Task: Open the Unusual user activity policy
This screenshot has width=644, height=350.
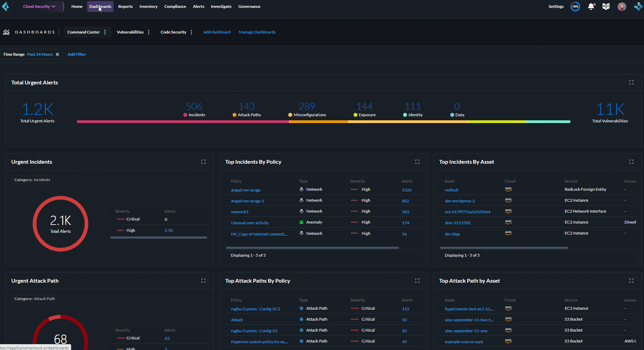Action: pos(250,223)
